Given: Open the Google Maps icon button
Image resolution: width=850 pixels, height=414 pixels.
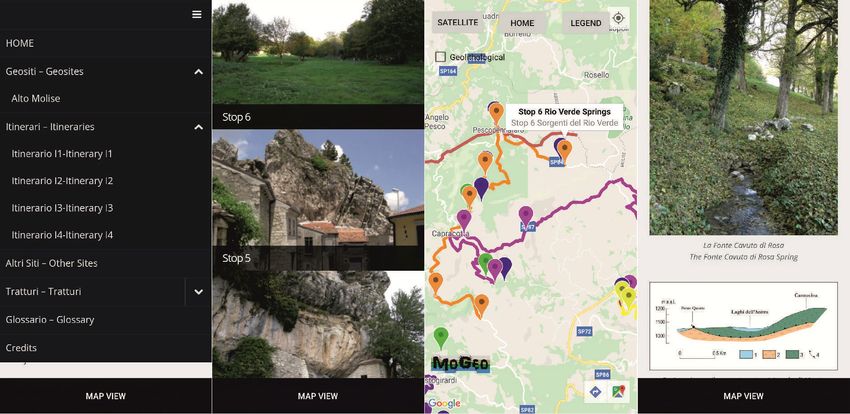Looking at the screenshot, I should [618, 391].
